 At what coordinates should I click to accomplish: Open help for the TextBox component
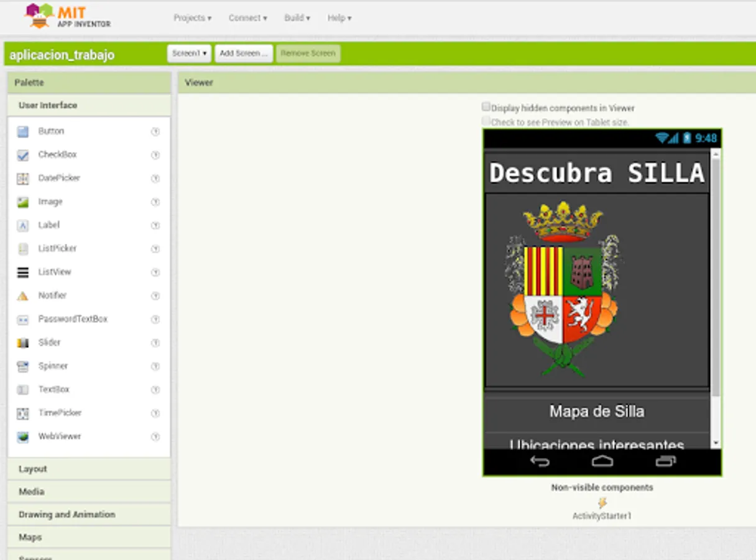tap(155, 390)
